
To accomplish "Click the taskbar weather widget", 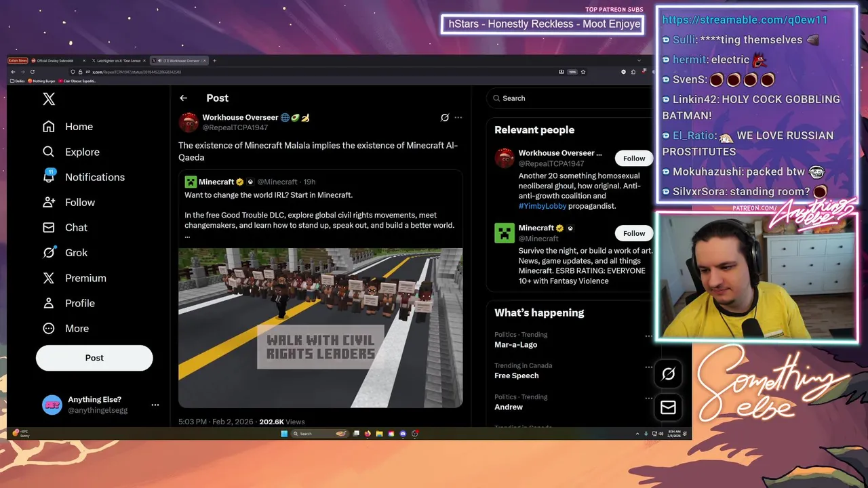I will pyautogui.click(x=22, y=434).
